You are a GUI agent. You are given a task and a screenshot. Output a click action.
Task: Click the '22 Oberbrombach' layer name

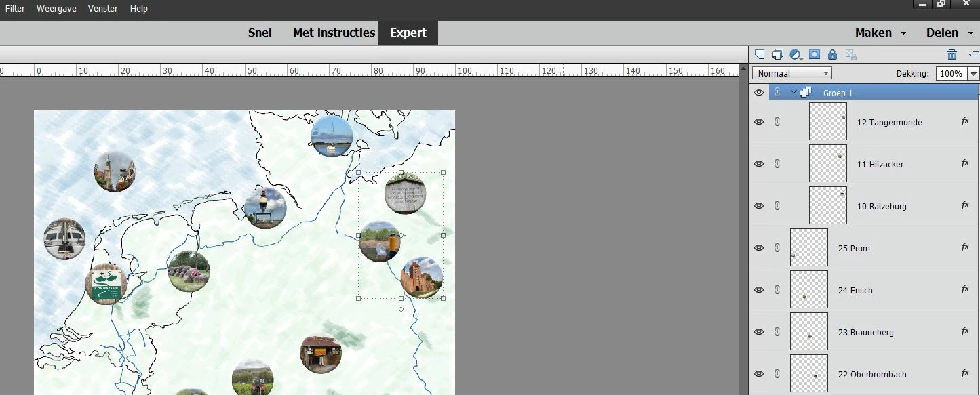(x=872, y=375)
